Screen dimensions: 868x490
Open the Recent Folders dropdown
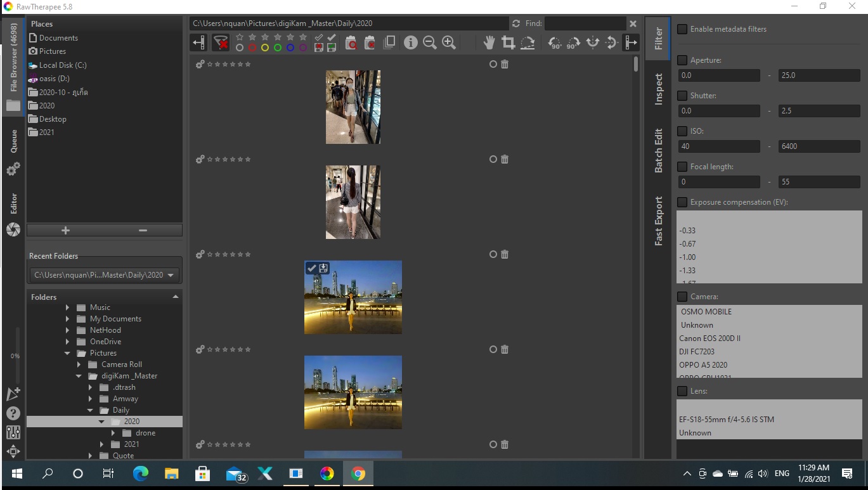pos(105,275)
